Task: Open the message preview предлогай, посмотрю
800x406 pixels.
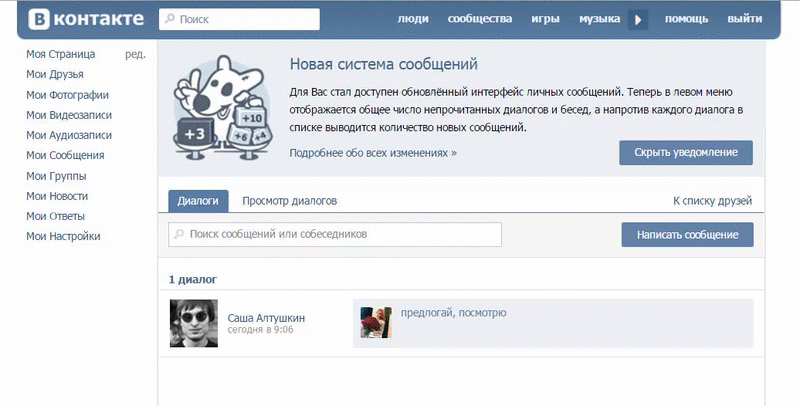Action: pos(553,323)
